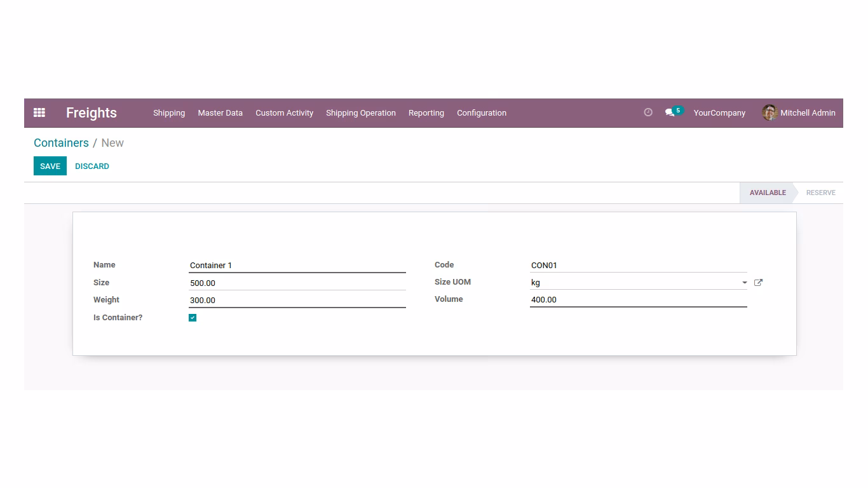Screen dimensions: 868x488
Task: Open the Configuration menu
Action: (482, 113)
